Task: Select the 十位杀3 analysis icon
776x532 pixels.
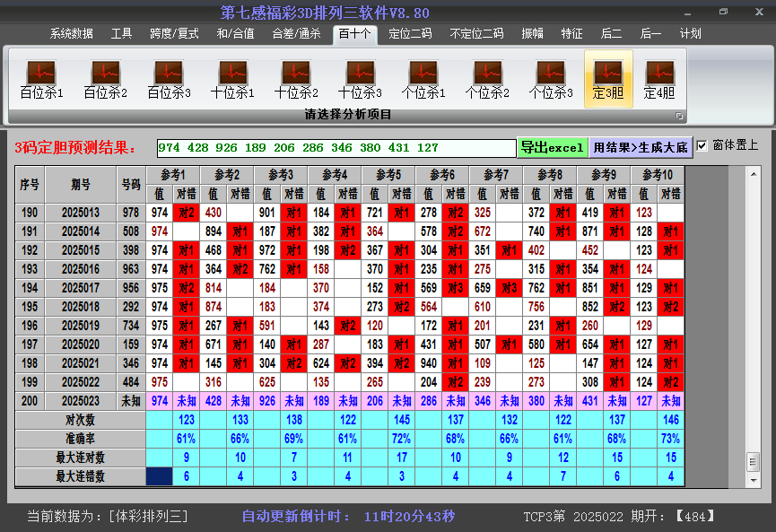Action: click(360, 79)
